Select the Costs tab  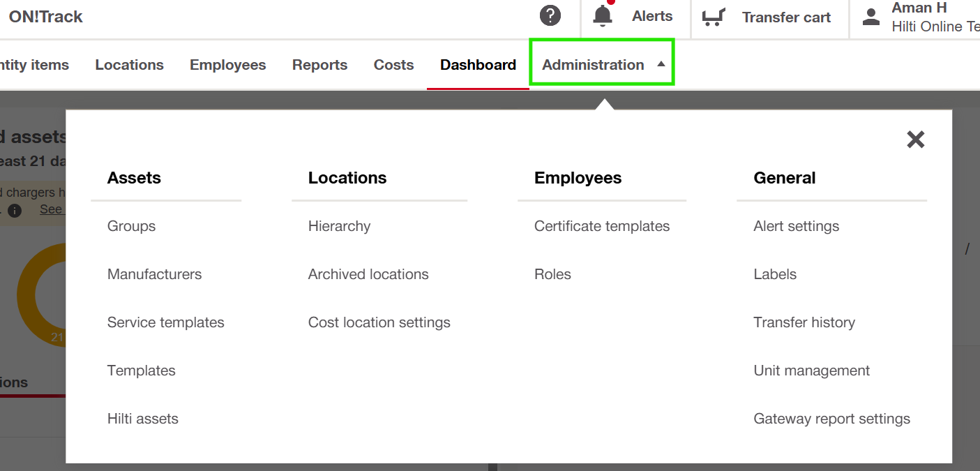[x=393, y=65]
